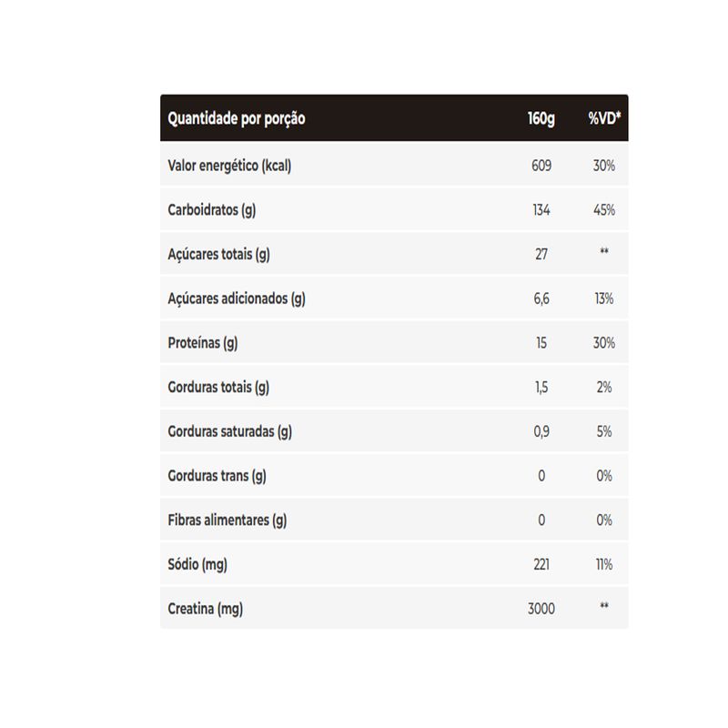Click the 221 sodium value
Viewport: 728px width, 728px height.
(x=541, y=564)
